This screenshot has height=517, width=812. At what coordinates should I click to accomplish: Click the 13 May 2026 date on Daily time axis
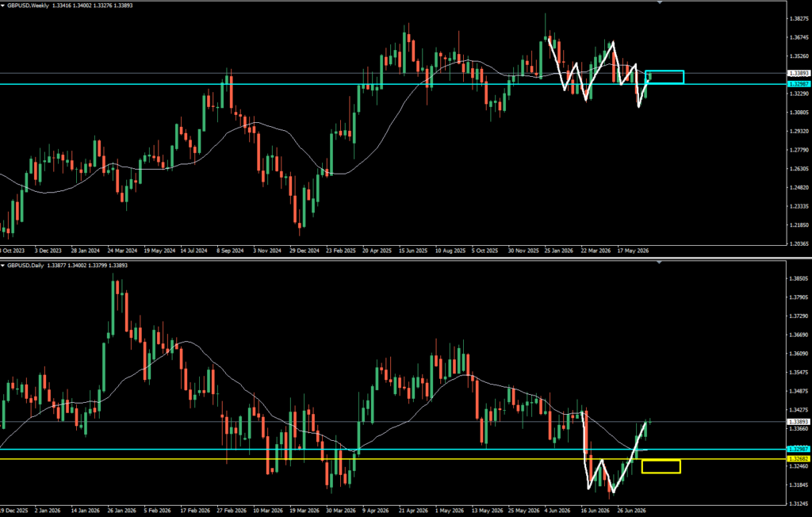click(x=487, y=511)
